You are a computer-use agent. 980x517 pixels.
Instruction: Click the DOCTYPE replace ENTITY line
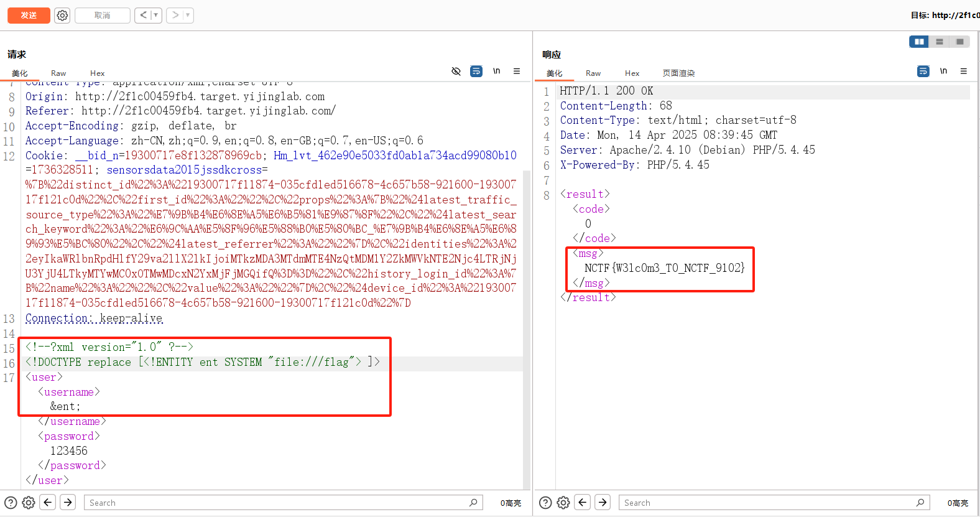point(203,362)
